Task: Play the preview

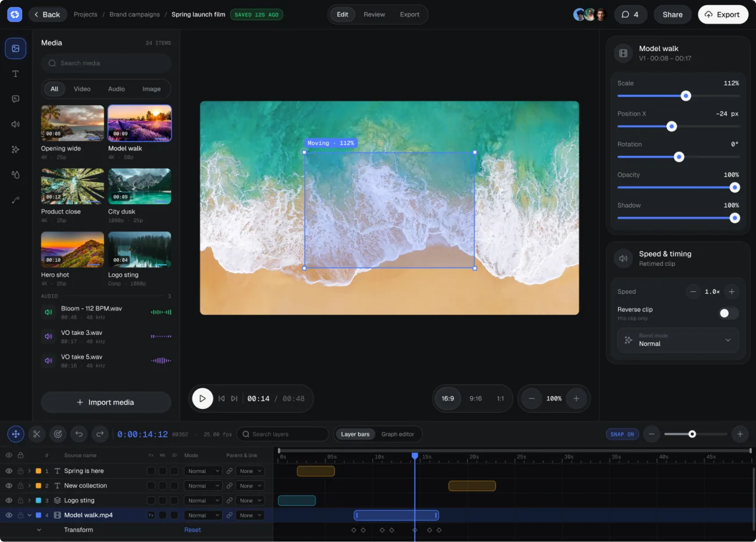Action: (x=202, y=398)
